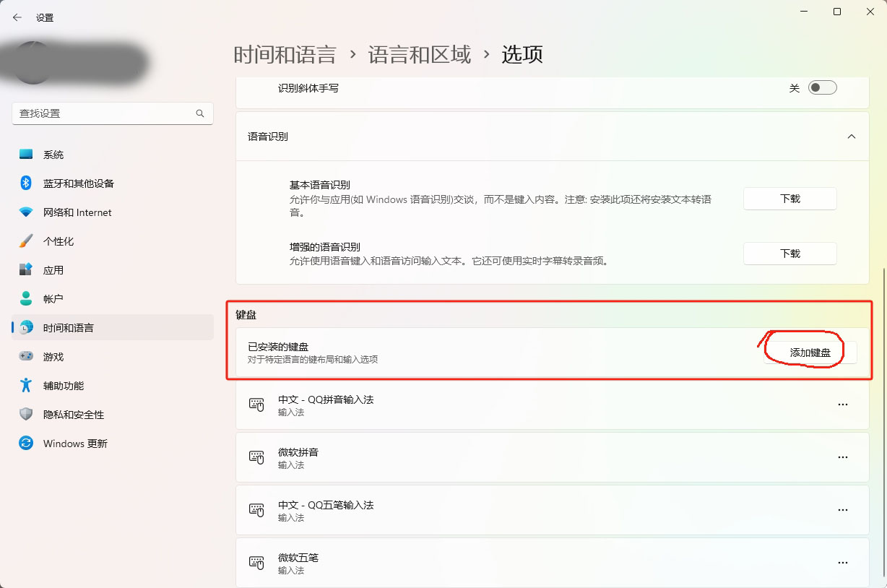Click the shield icon for 隐私和安全性
The height and width of the screenshot is (588, 887).
pos(26,414)
